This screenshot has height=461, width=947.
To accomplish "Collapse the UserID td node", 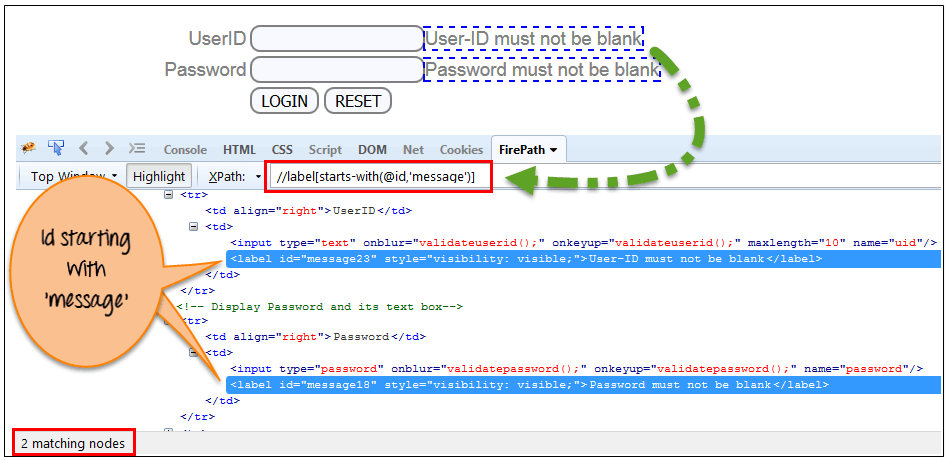I will coord(194,227).
